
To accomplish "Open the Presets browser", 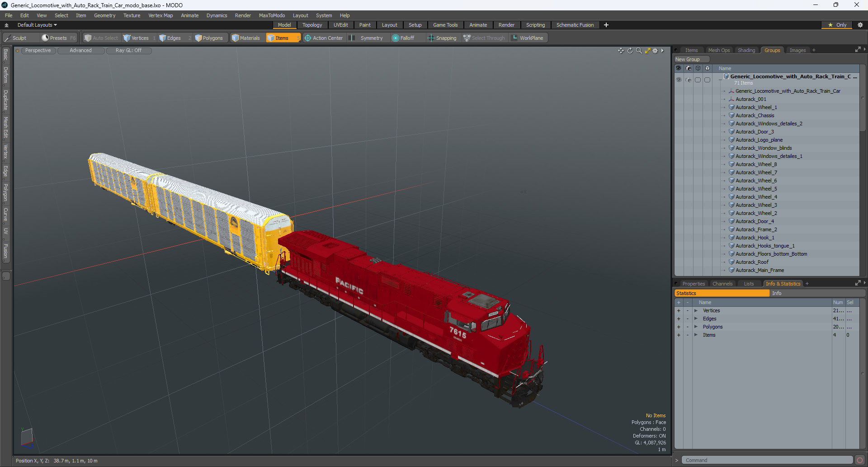I will (x=58, y=38).
